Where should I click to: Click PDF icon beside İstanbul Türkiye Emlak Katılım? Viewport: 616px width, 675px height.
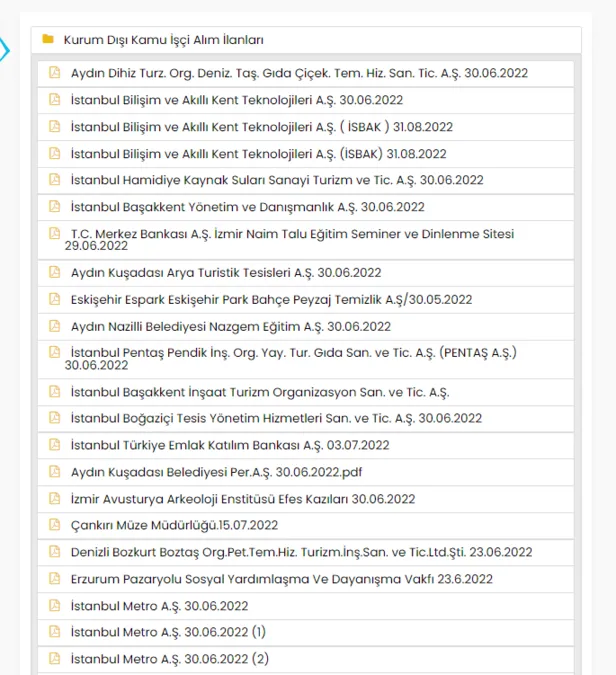[55, 445]
